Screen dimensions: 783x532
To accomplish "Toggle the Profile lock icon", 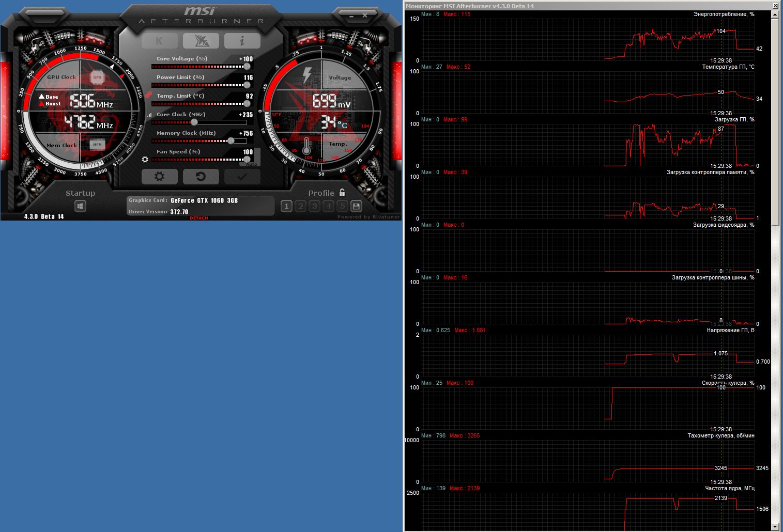I will [x=342, y=193].
